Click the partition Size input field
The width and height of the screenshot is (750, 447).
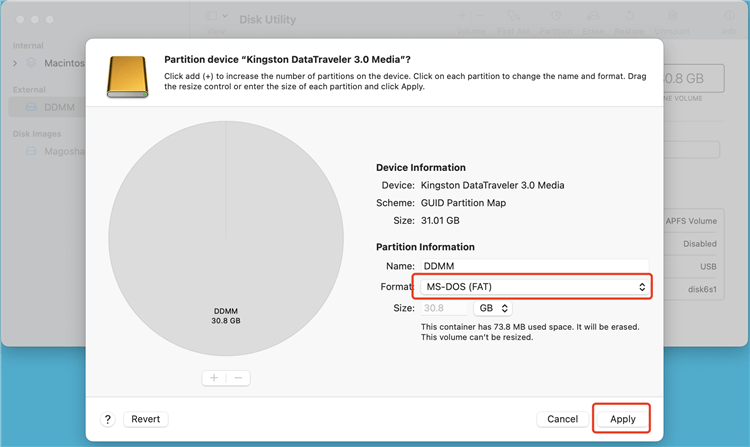pyautogui.click(x=442, y=309)
